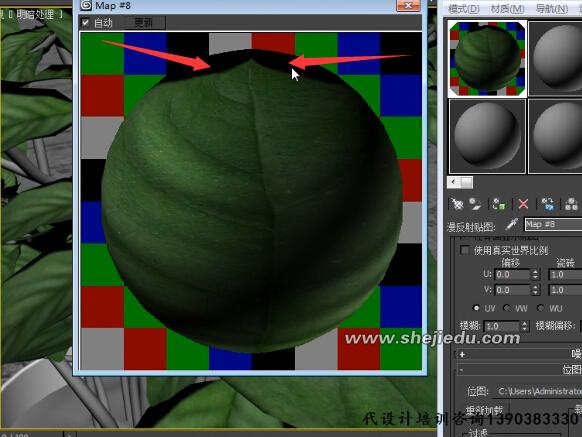Click red X Reset Map icon
This screenshot has width=582, height=437.
(523, 203)
